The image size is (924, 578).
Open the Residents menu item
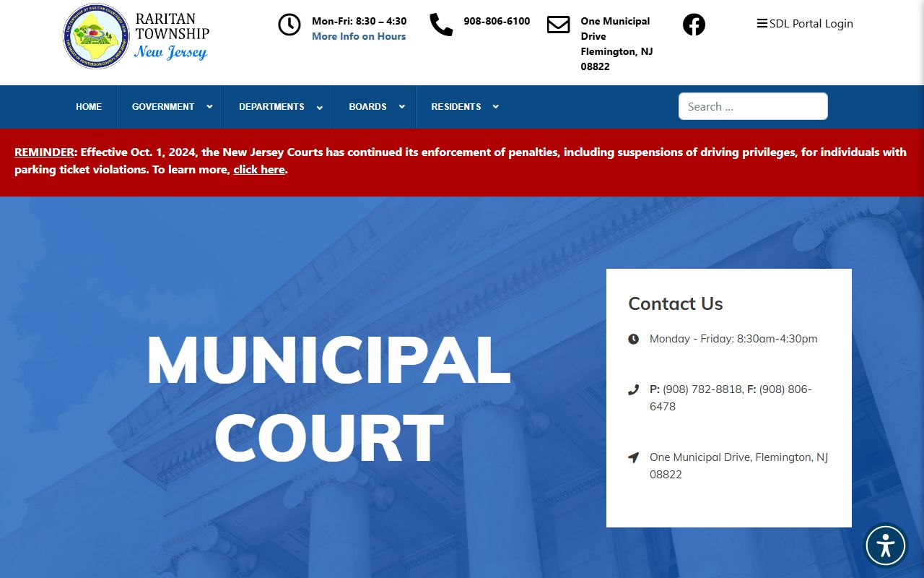(456, 107)
